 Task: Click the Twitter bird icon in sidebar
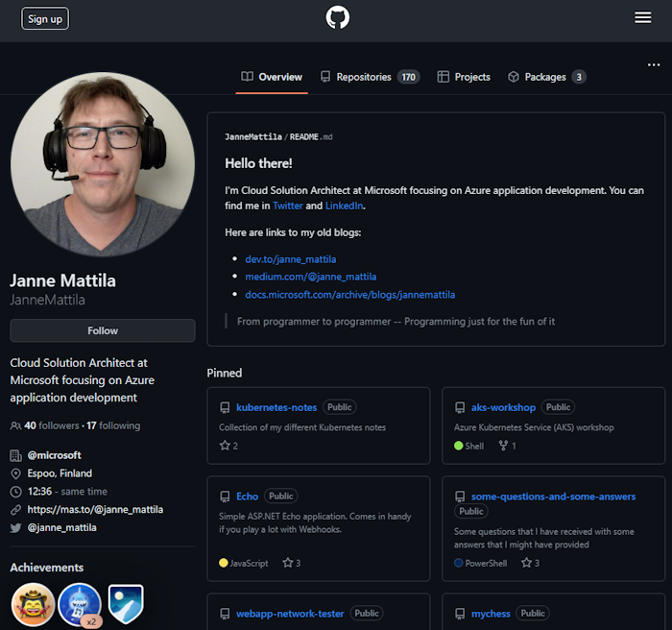tap(16, 528)
